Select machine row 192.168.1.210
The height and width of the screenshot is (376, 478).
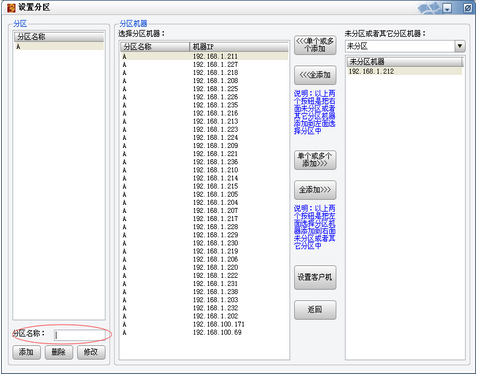204,170
